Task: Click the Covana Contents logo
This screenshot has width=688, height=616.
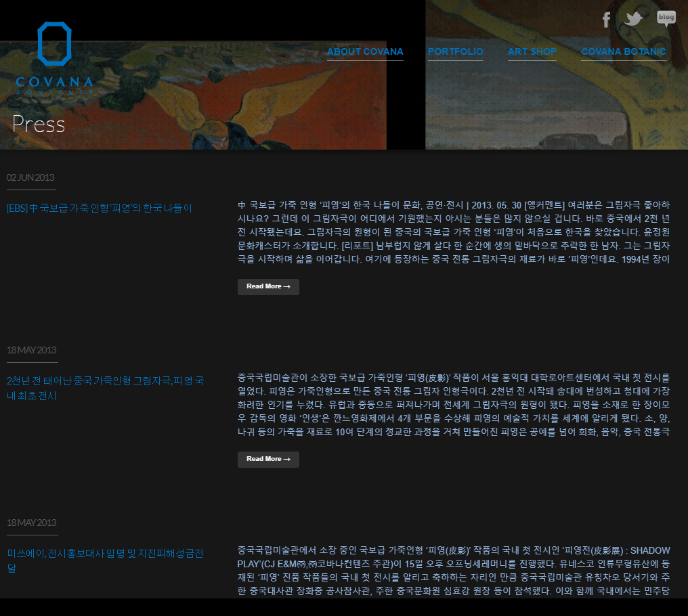Action: 54,58
